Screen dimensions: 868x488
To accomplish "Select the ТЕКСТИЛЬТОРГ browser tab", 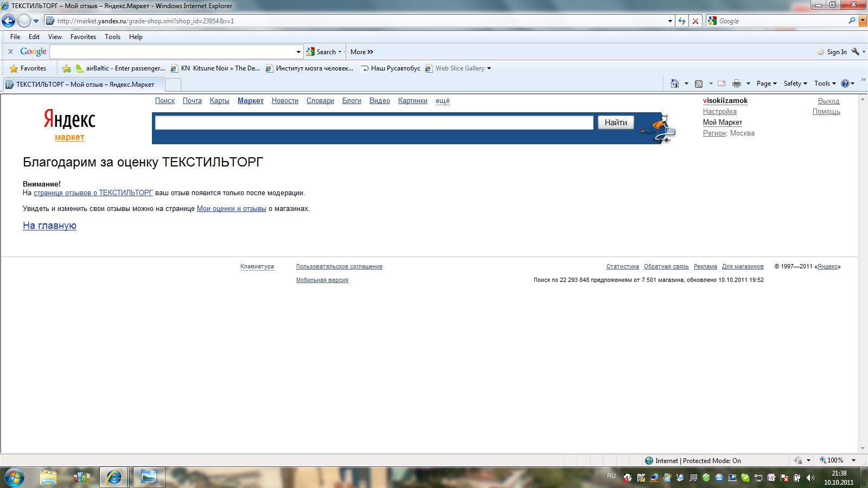I will 84,85.
